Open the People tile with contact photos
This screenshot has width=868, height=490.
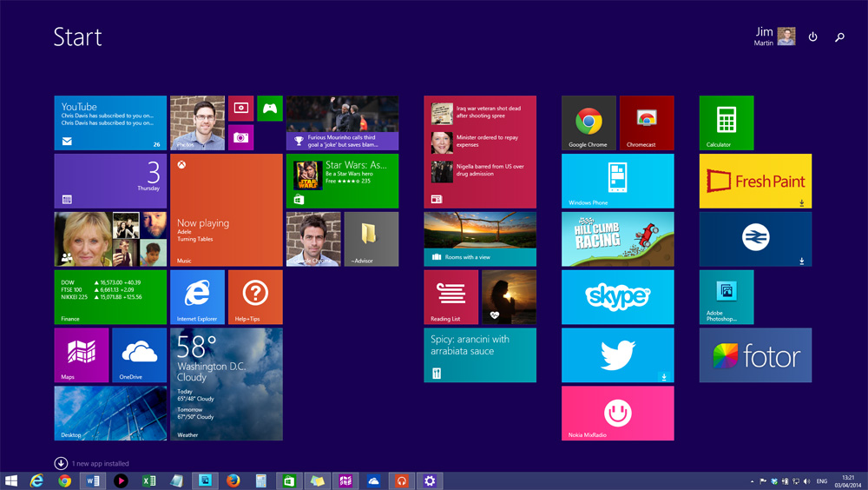coord(110,239)
